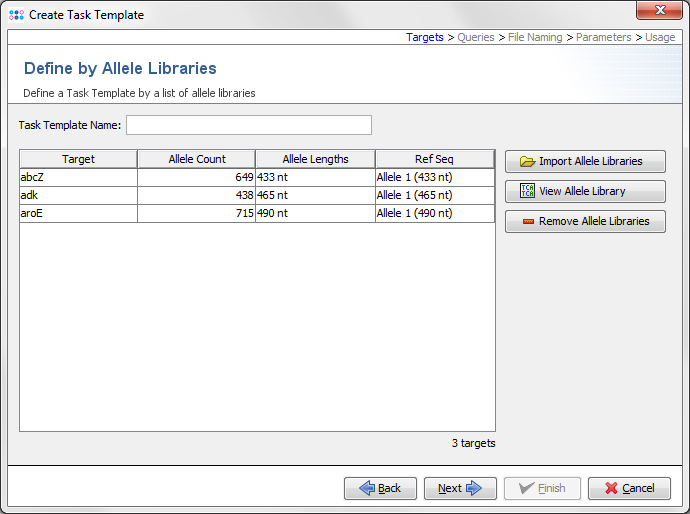
Task: Click the blue Next arrow icon
Action: coord(474,488)
